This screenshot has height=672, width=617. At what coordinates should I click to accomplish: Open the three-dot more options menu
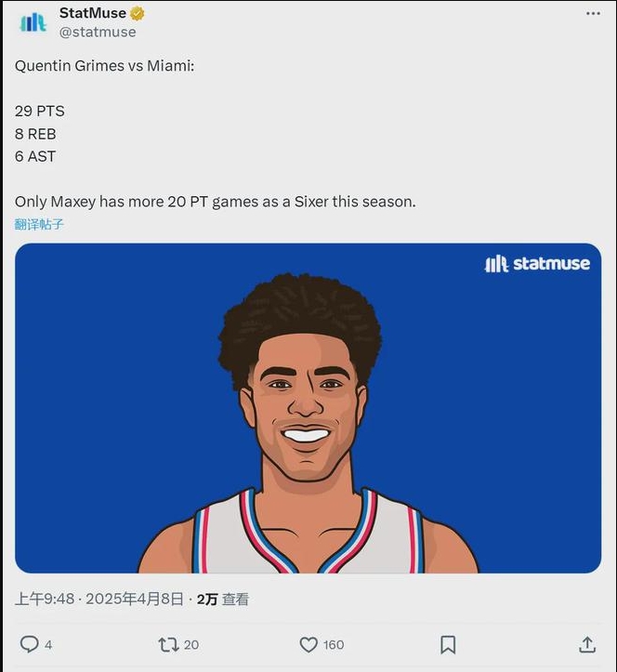[x=593, y=14]
